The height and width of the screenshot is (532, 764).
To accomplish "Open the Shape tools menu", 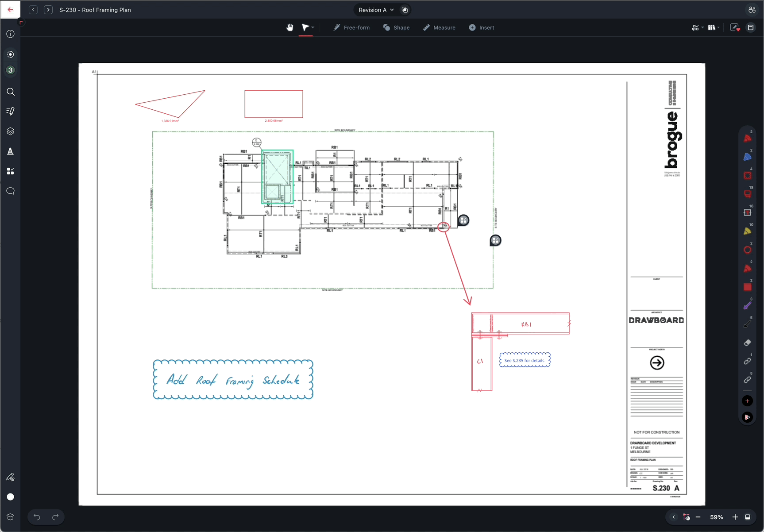I will [x=397, y=27].
